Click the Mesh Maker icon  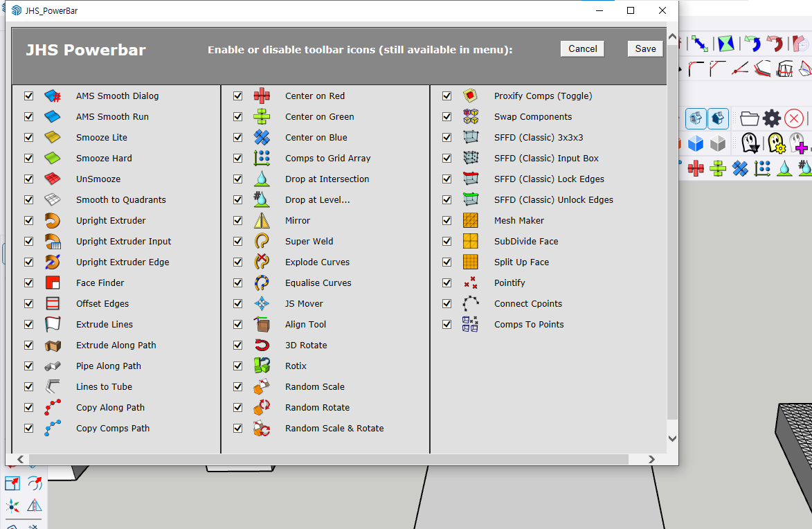pyautogui.click(x=470, y=220)
